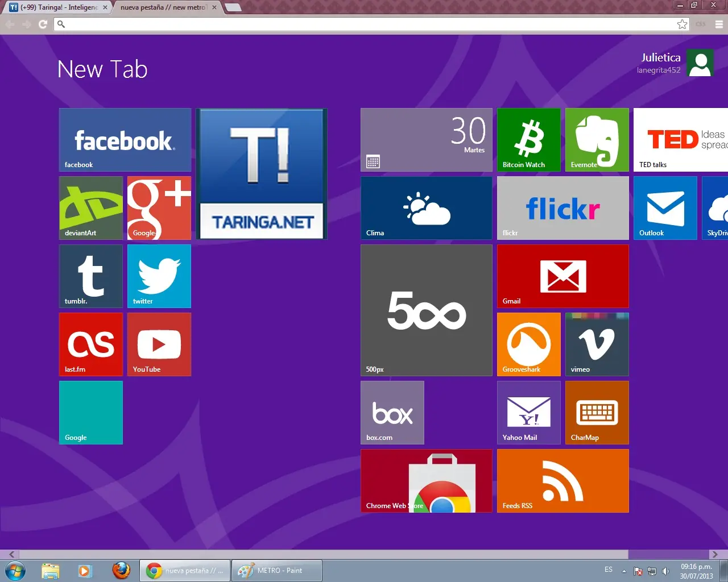The width and height of the screenshot is (728, 582).
Task: Click the horizontal scrollbar right arrow
Action: [x=715, y=554]
